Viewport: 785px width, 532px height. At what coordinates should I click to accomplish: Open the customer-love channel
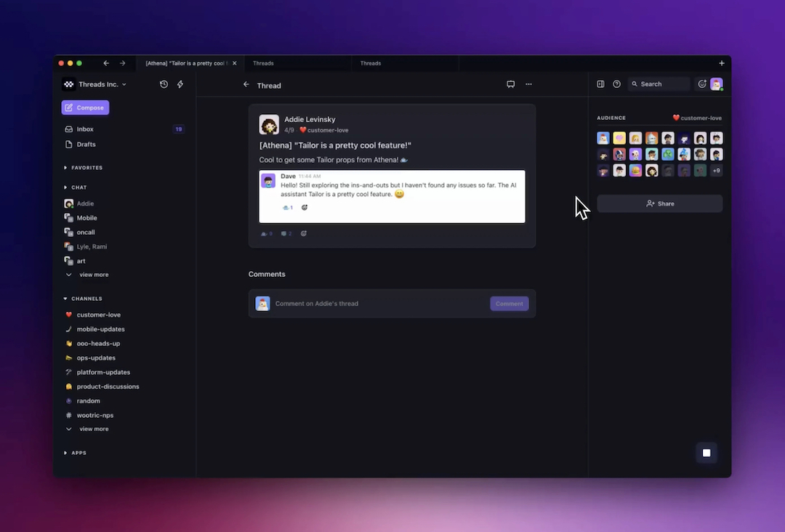pyautogui.click(x=97, y=314)
